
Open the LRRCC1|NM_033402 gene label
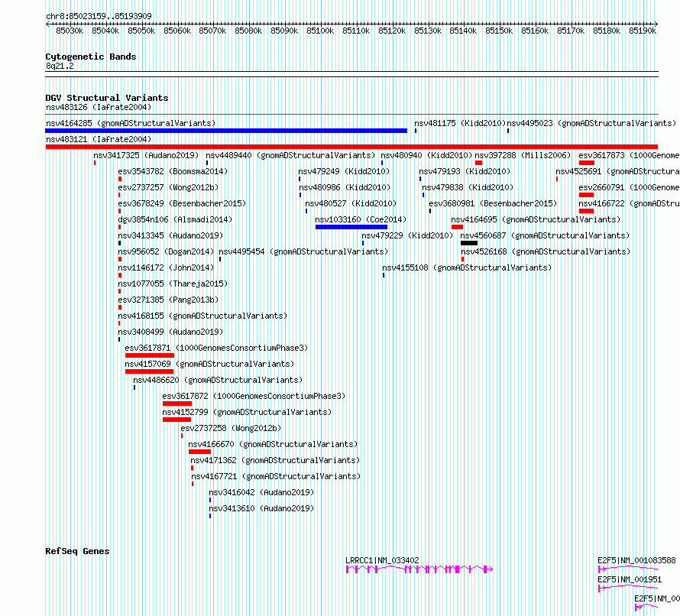pos(382,560)
